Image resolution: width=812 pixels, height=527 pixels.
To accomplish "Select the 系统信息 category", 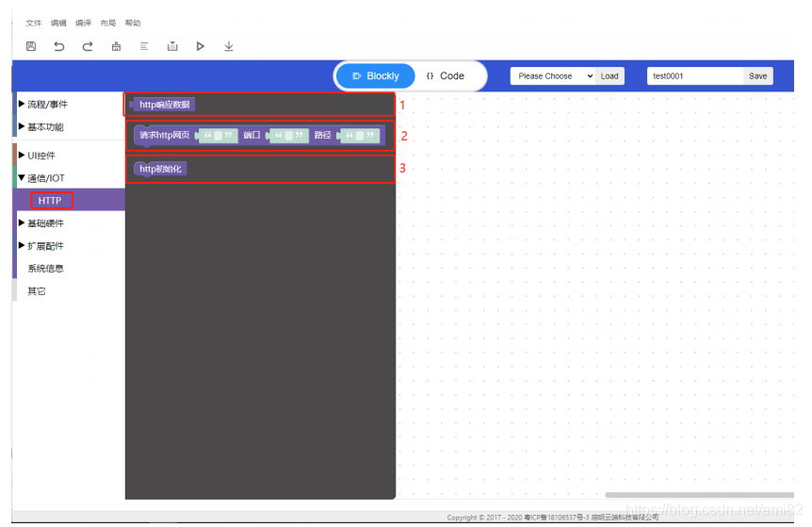I will pyautogui.click(x=45, y=269).
